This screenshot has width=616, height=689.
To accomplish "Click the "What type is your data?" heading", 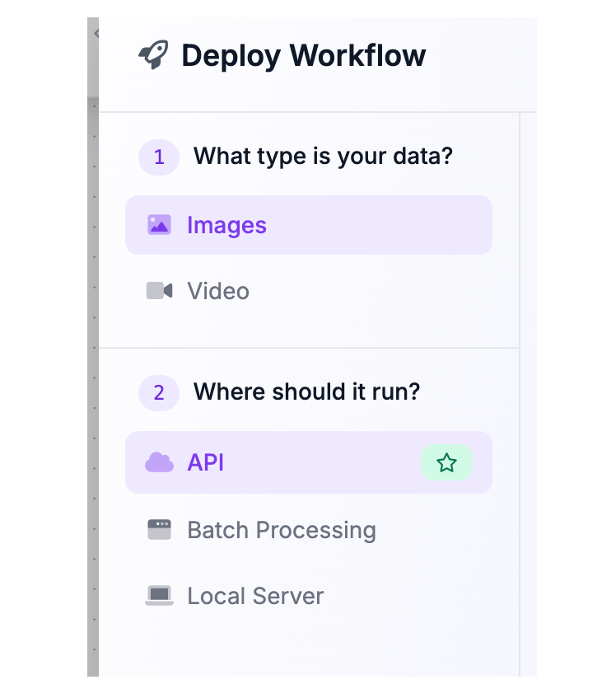I will (323, 156).
